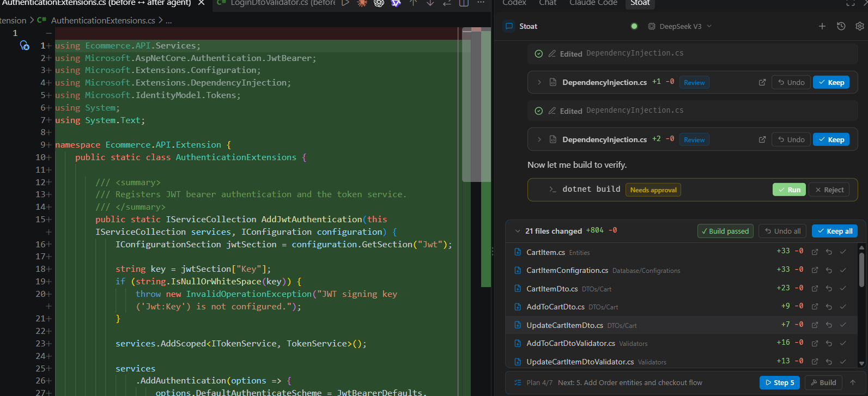Open the second DependencyInjection.cs (+2) in the editor

[x=762, y=139]
